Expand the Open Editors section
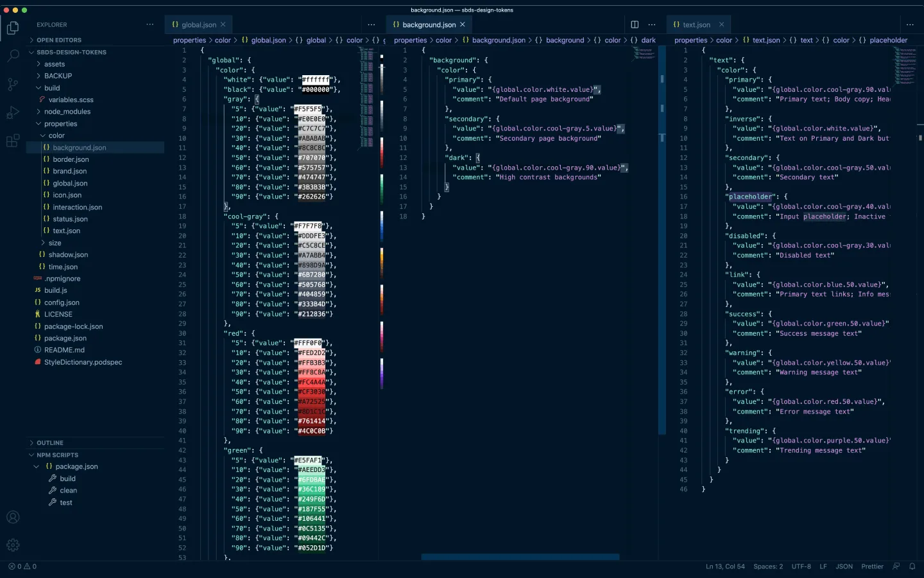 58,40
